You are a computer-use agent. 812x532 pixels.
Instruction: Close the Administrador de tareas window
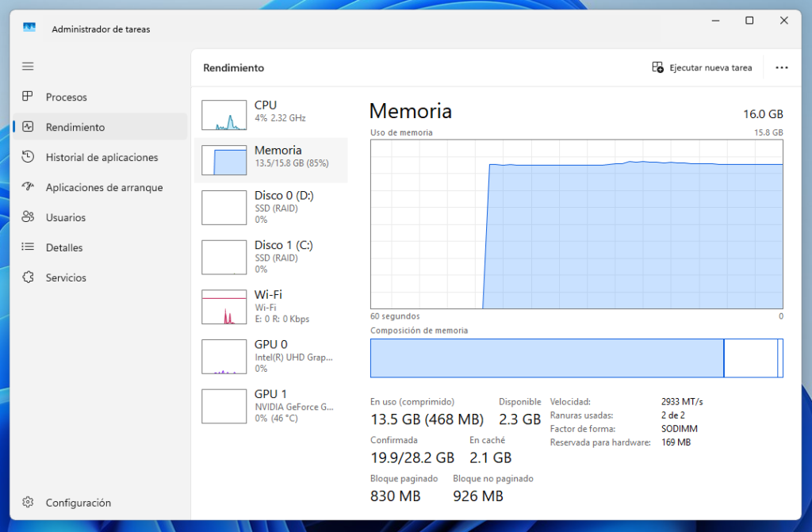point(784,20)
